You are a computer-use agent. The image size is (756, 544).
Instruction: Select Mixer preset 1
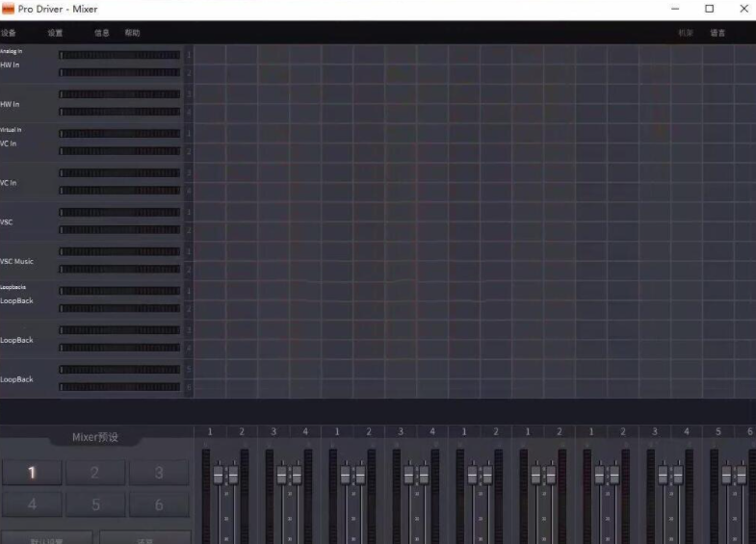[32, 473]
